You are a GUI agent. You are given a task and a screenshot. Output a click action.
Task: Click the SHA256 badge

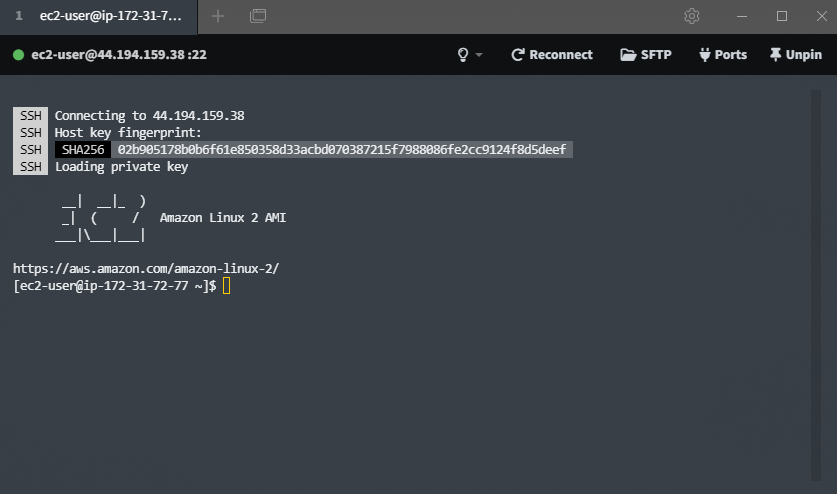tap(83, 150)
